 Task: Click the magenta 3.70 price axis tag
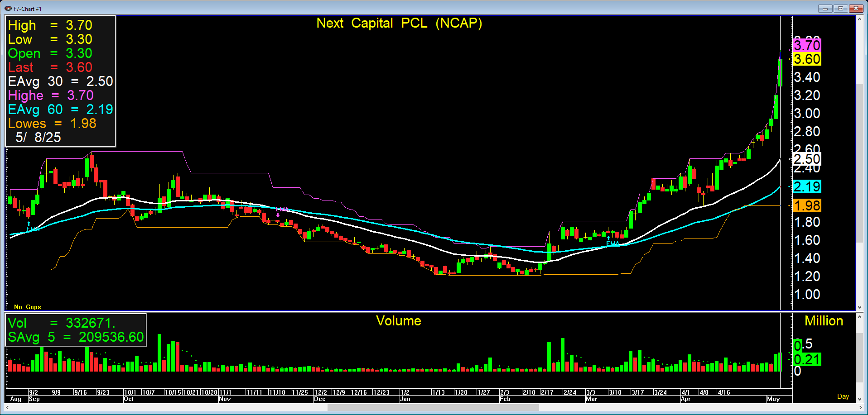tap(807, 45)
